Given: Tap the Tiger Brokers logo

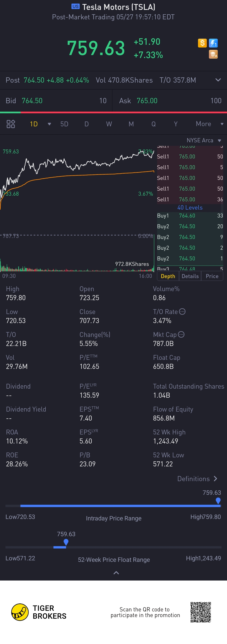Looking at the screenshot, I should coord(39,612).
